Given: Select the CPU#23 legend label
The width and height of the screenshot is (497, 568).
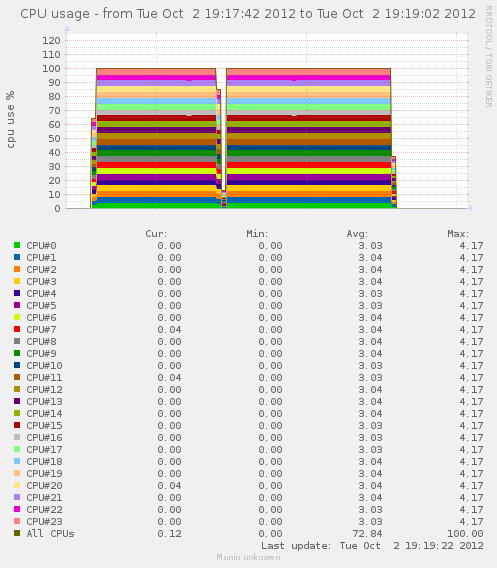Looking at the screenshot, I should 44,522.
